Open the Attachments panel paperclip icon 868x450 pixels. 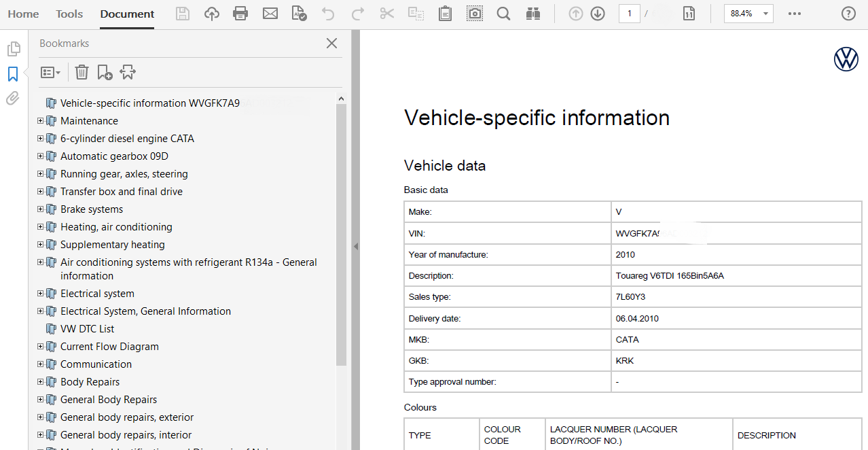[x=12, y=98]
